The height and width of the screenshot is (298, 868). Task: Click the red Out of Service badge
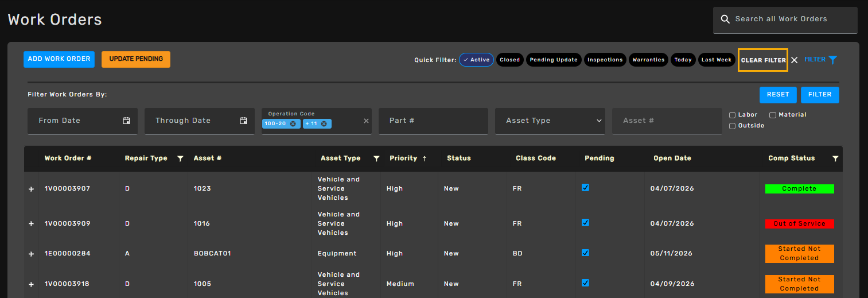[x=800, y=224]
